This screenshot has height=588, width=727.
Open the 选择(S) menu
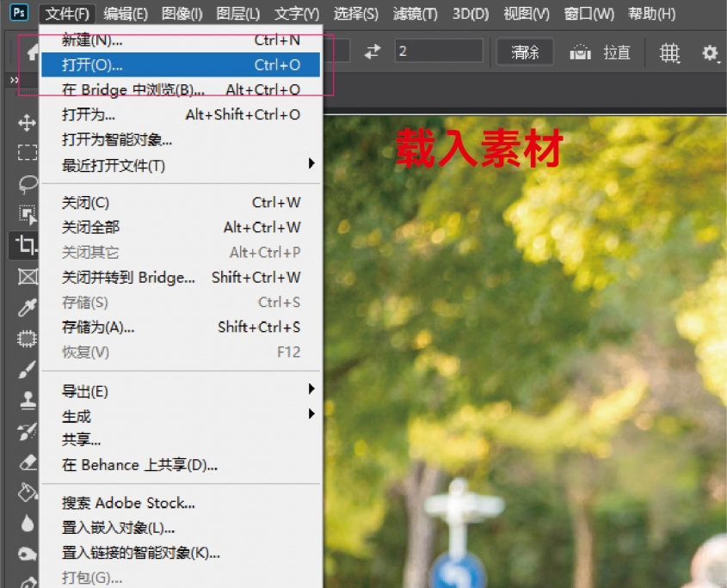click(355, 14)
